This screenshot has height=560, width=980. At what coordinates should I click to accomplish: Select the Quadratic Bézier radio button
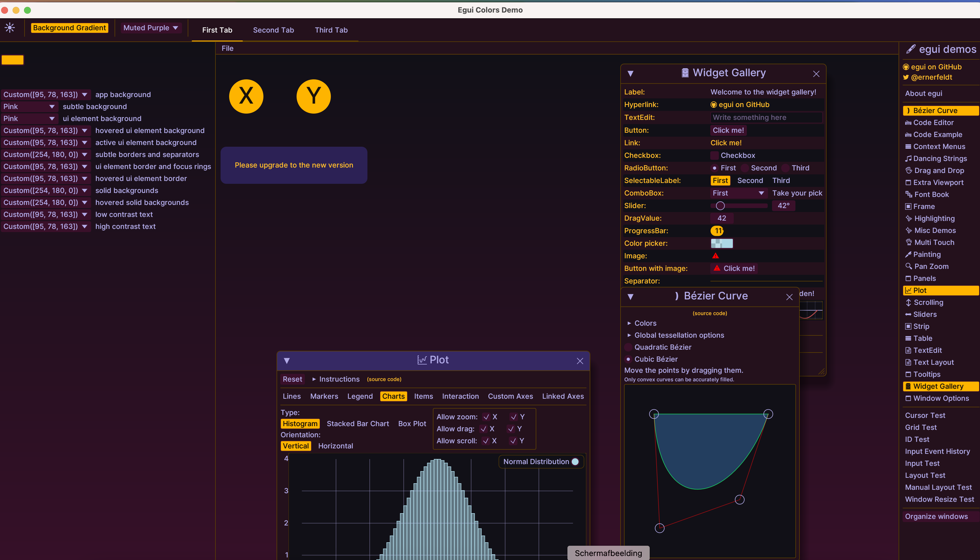629,347
